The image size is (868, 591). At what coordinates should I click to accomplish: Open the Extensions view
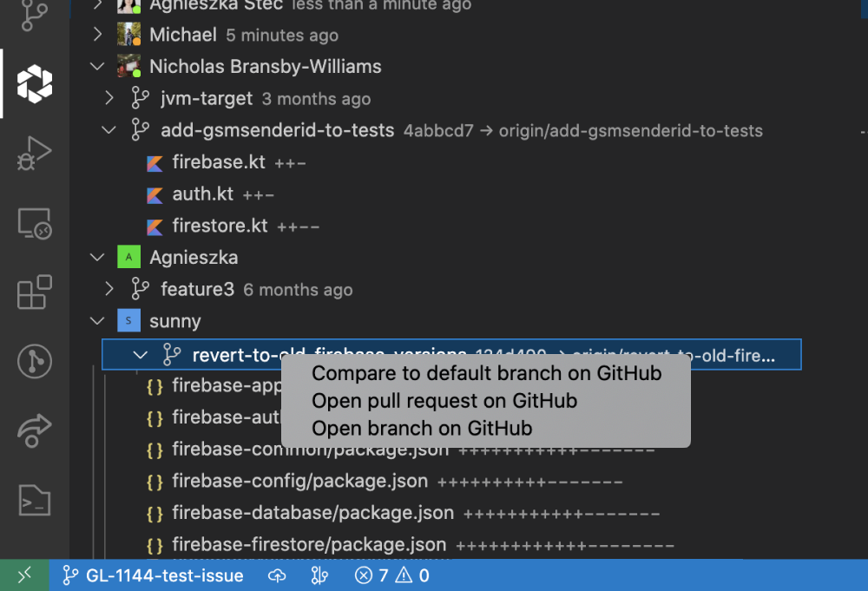[x=34, y=292]
